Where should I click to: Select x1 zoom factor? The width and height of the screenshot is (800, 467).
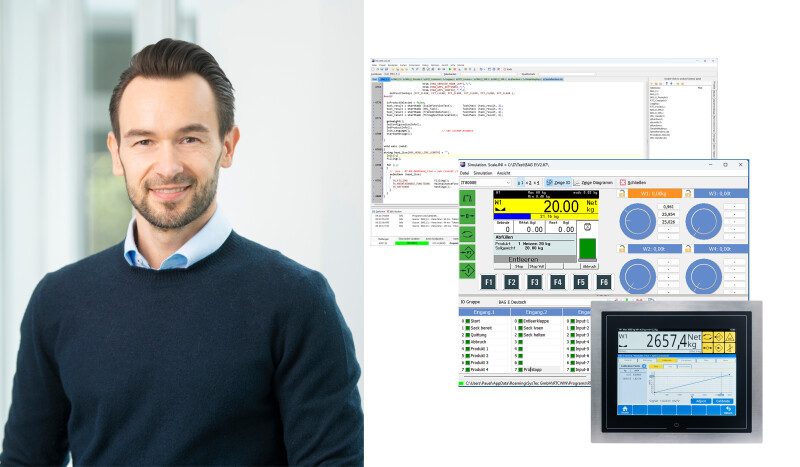520,182
